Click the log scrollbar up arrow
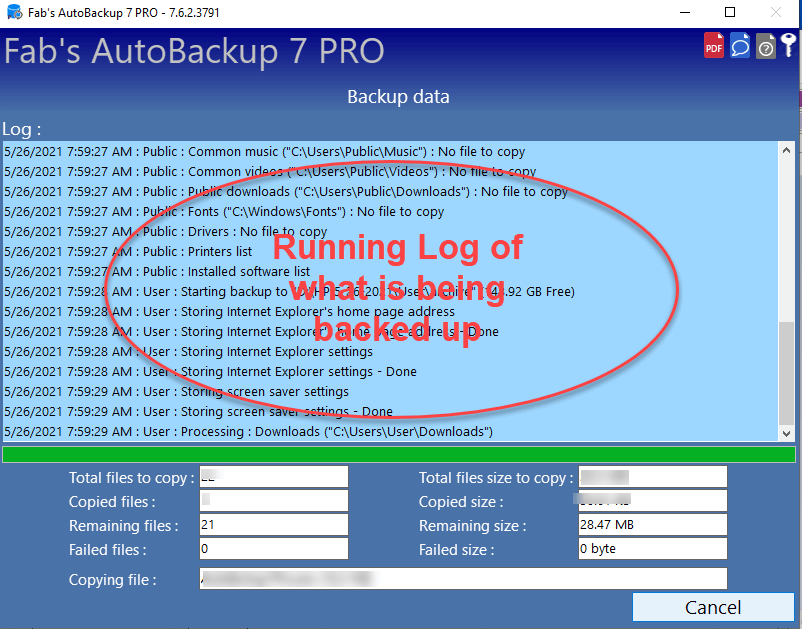Image resolution: width=802 pixels, height=629 pixels. [787, 150]
